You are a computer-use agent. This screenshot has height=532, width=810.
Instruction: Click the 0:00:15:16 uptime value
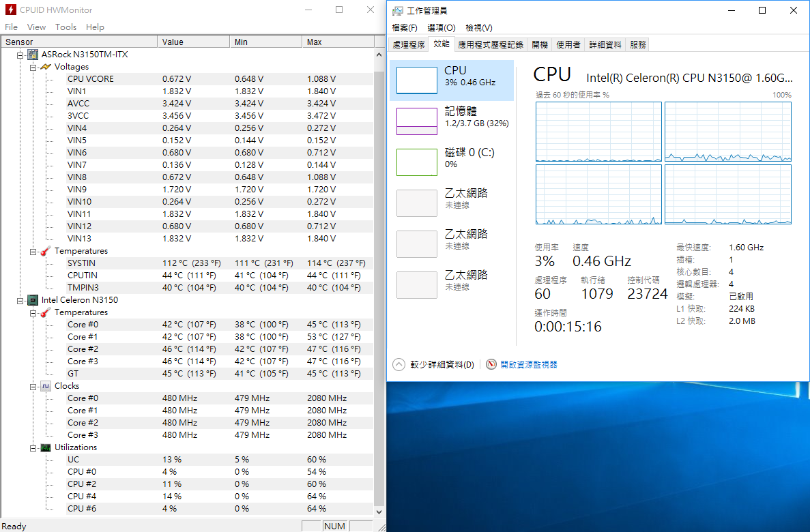tap(568, 327)
